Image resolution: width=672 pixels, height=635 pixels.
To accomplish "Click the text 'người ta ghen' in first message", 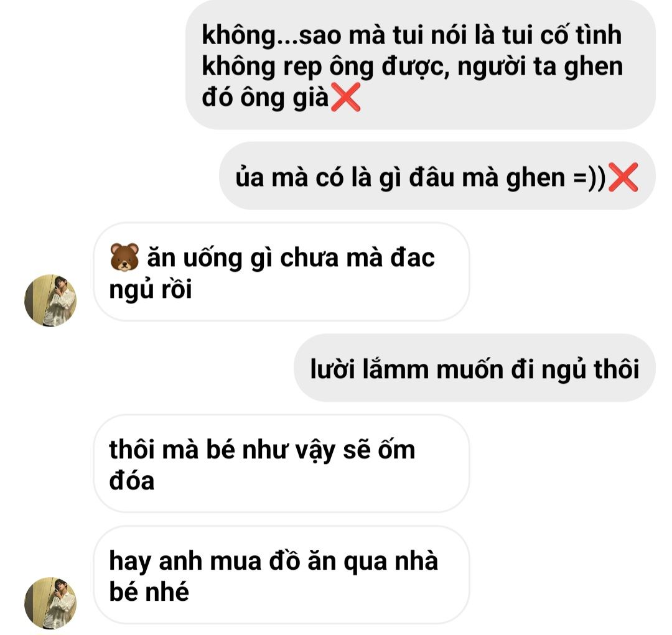I will click(x=540, y=67).
